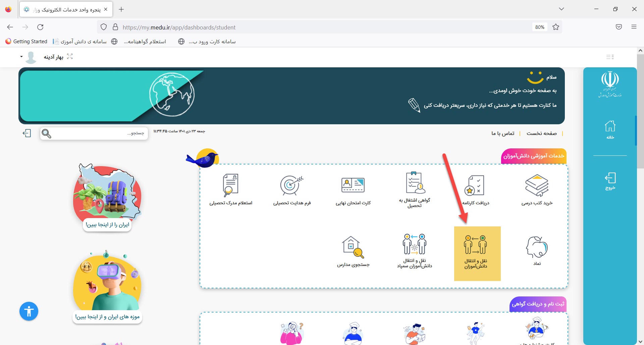The height and width of the screenshot is (345, 644).
Task: Expand the user profile dropdown arrow
Action: coord(21,57)
